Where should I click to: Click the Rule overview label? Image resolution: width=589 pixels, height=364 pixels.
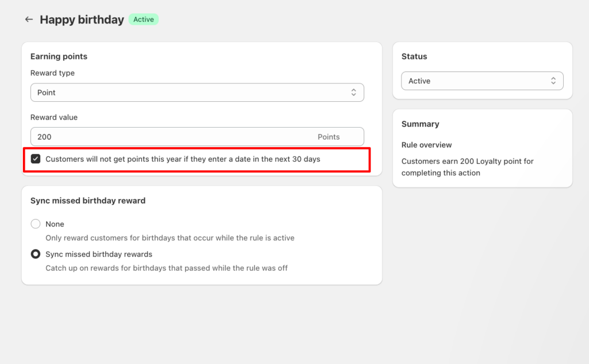click(x=426, y=145)
